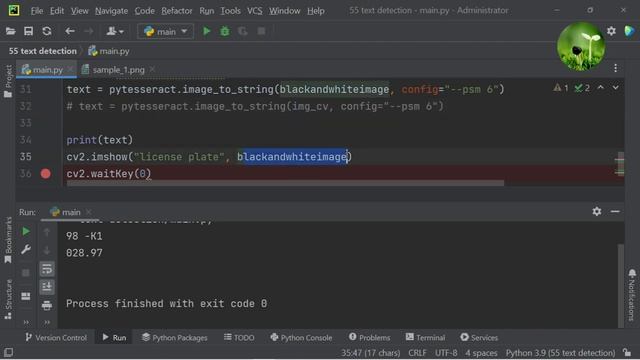Image resolution: width=640 pixels, height=360 pixels.
Task: Toggle soft-wrap in Run output
Action: coord(47,269)
